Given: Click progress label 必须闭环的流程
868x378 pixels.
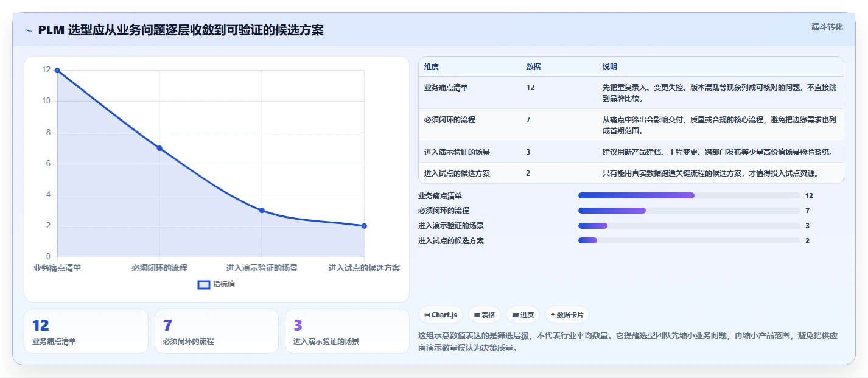Looking at the screenshot, I should (444, 211).
